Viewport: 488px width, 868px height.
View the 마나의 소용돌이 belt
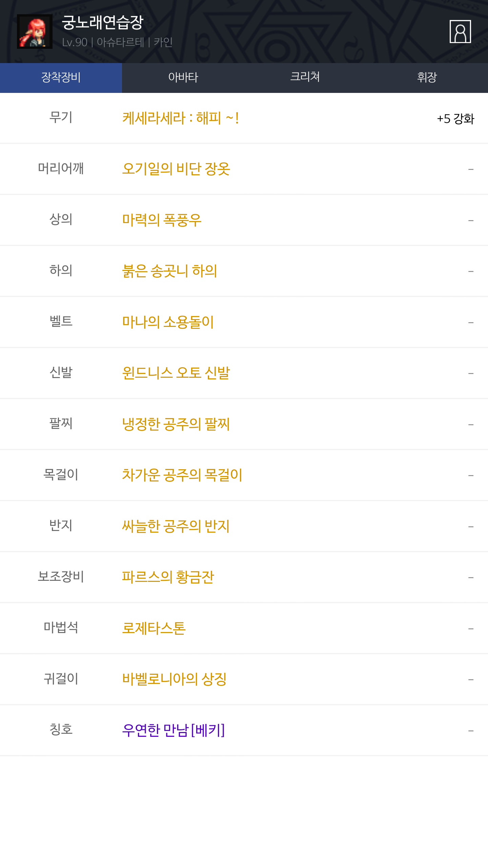pos(168,322)
